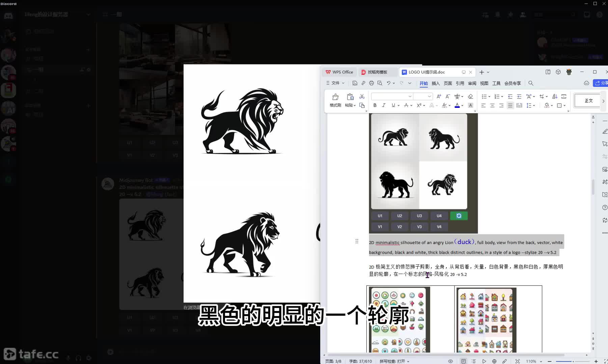Click the Format Painter (格式刷) icon
Viewport: 608px width, 364px height.
[x=335, y=97]
